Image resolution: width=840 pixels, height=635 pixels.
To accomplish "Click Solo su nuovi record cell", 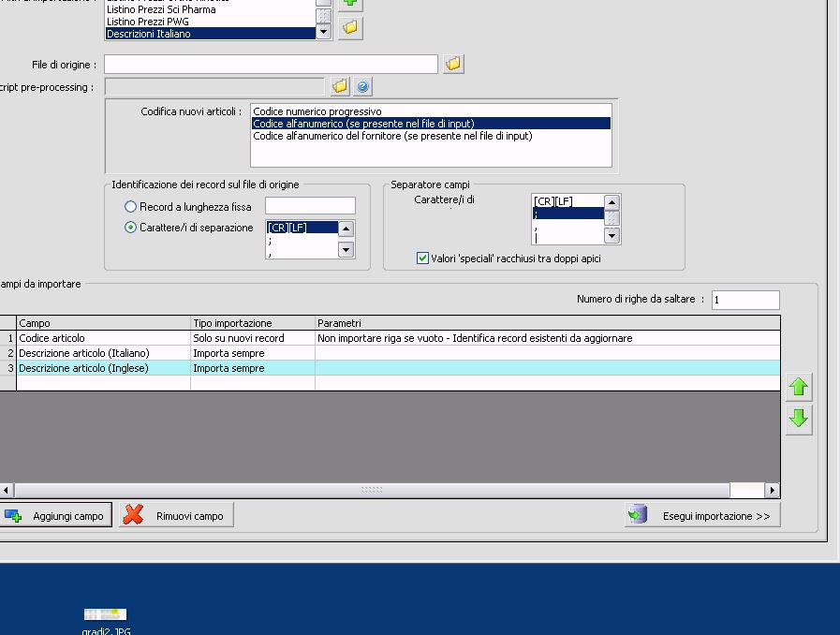I will (253, 338).
